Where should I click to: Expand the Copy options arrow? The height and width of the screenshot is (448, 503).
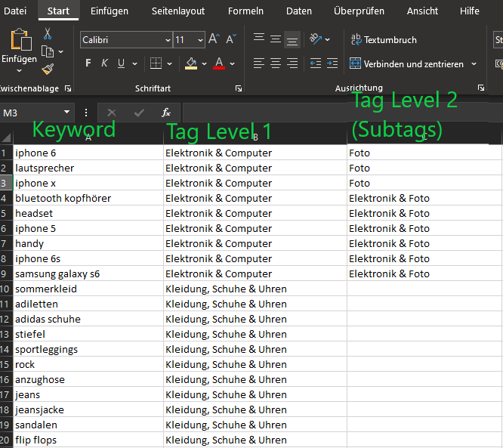(60, 51)
